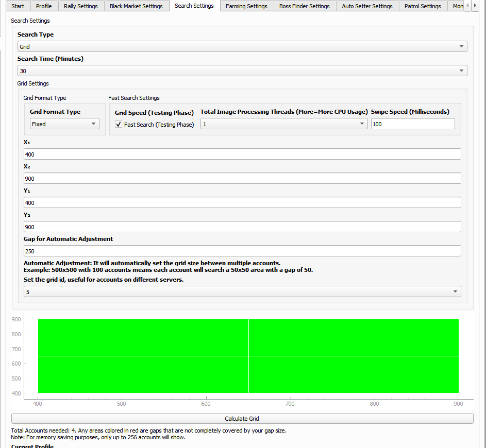Switch to the Rally Settings tab
This screenshot has width=486, height=448.
tap(81, 6)
